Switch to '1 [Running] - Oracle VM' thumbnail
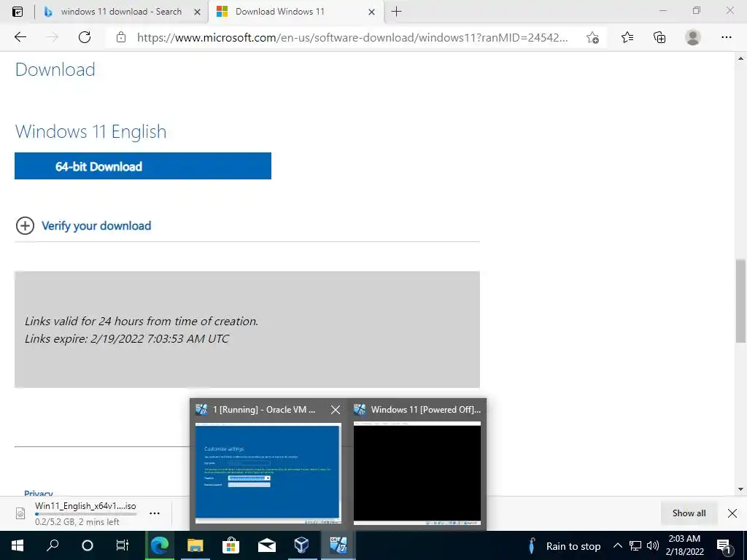747x560 pixels. pos(268,472)
